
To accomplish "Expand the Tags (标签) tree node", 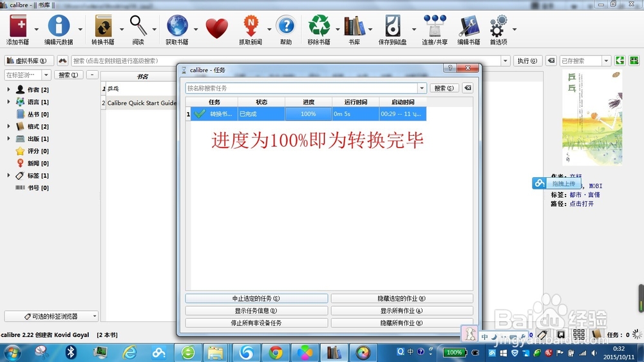I will 8,175.
